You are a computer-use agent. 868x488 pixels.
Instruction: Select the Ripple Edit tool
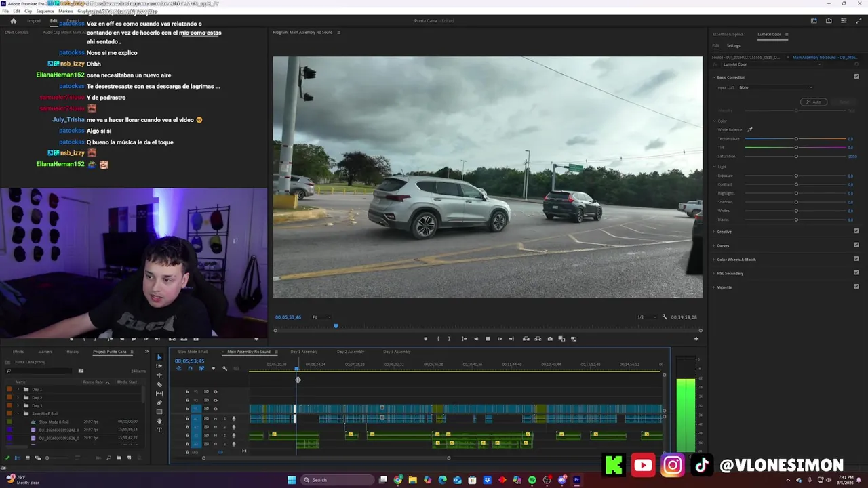pos(159,375)
